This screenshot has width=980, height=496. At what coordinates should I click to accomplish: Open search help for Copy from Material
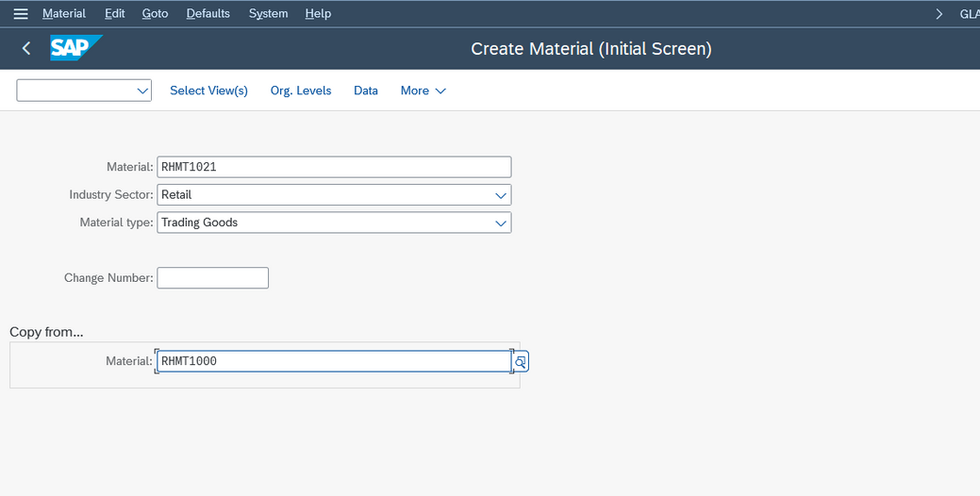(x=520, y=361)
